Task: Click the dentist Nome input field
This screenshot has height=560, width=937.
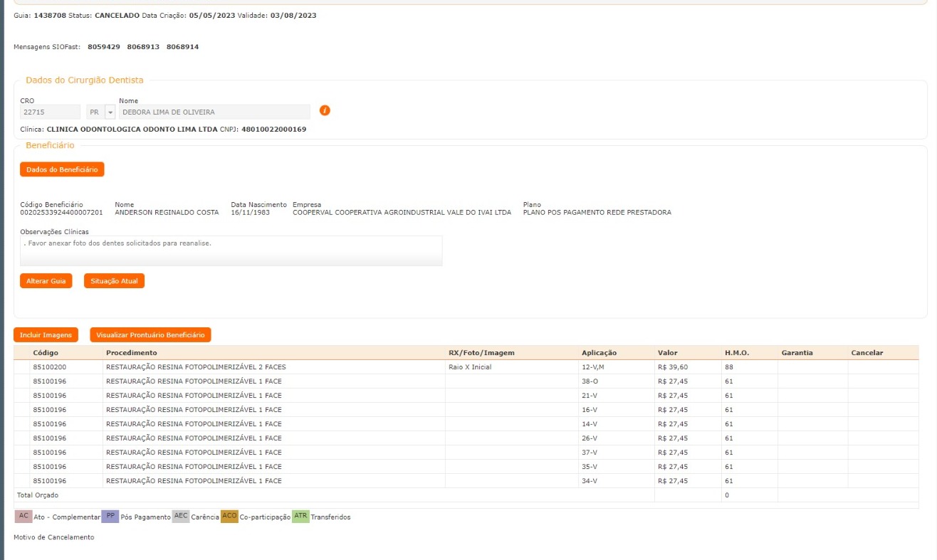Action: 214,112
